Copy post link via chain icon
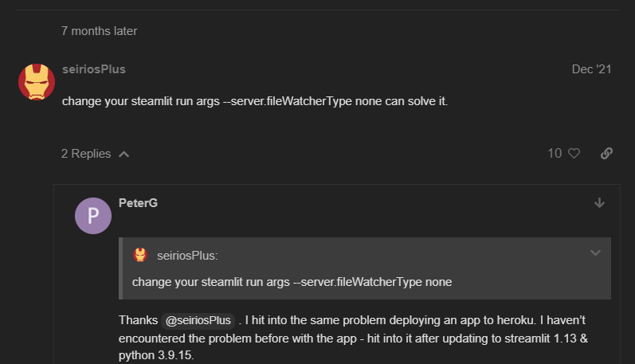 tap(606, 154)
